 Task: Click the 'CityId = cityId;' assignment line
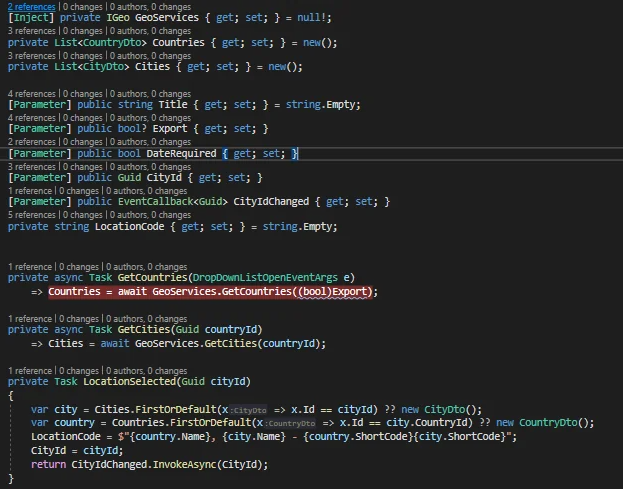pyautogui.click(x=77, y=450)
